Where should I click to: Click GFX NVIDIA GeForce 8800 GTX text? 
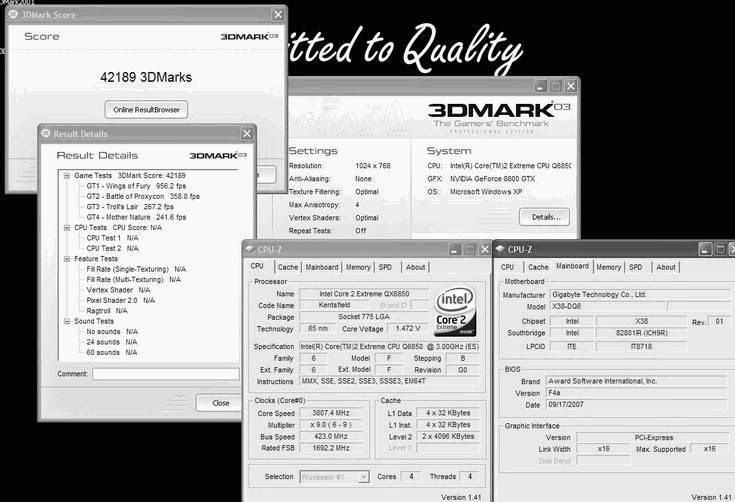click(492, 179)
